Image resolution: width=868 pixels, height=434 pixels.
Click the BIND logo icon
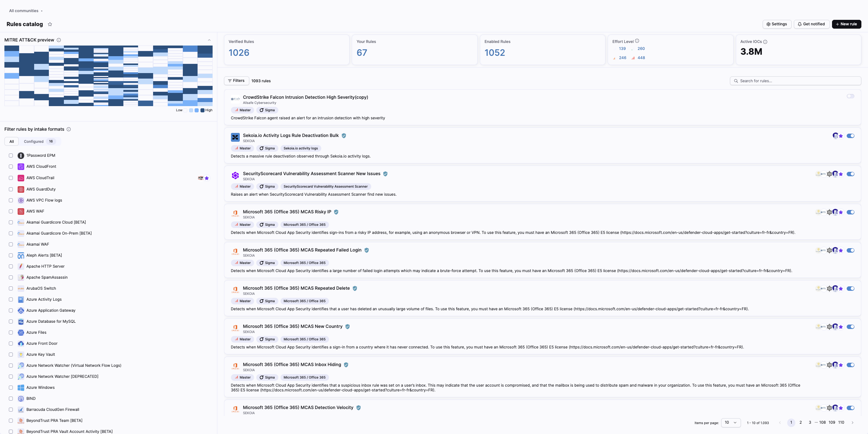click(21, 399)
